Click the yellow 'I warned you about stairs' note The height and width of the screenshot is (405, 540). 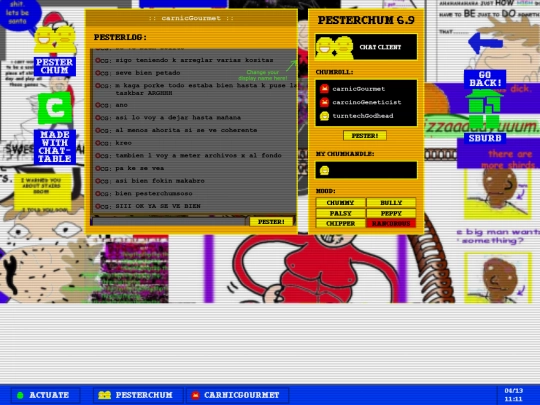pos(42,193)
